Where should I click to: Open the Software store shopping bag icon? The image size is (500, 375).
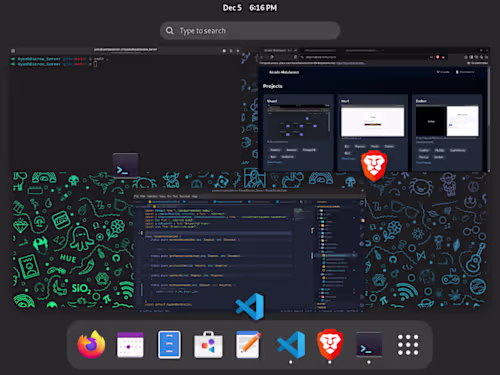208,345
